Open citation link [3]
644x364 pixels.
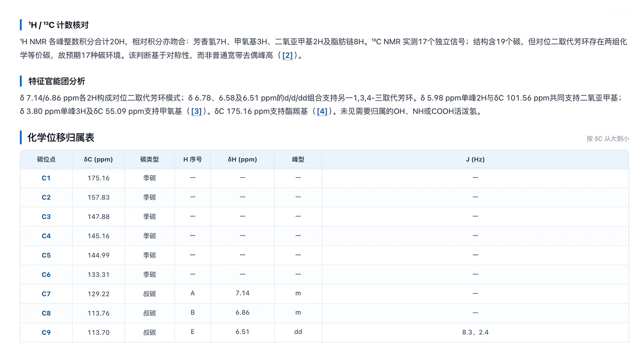click(196, 111)
